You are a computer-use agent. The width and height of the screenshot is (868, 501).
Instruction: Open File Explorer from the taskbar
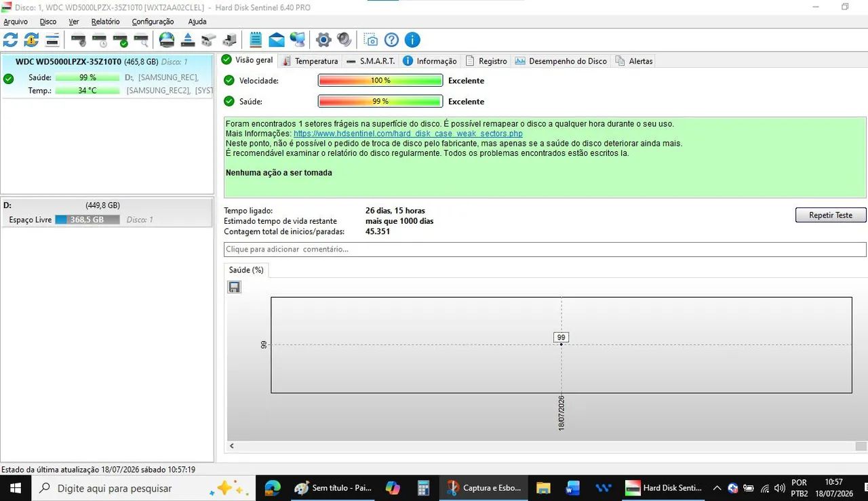pyautogui.click(x=543, y=488)
